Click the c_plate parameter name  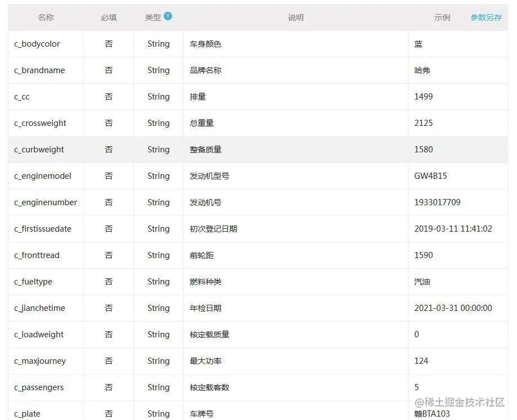tap(27, 414)
